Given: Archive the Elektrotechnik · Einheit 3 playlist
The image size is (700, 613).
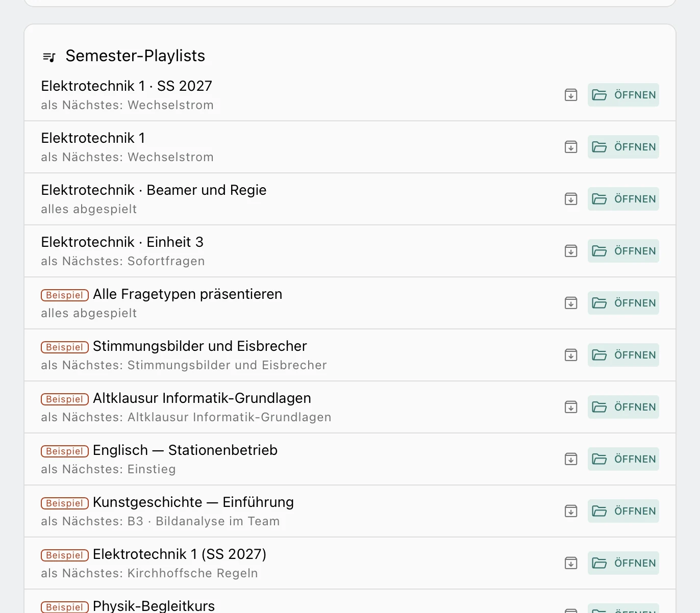Looking at the screenshot, I should click(571, 251).
